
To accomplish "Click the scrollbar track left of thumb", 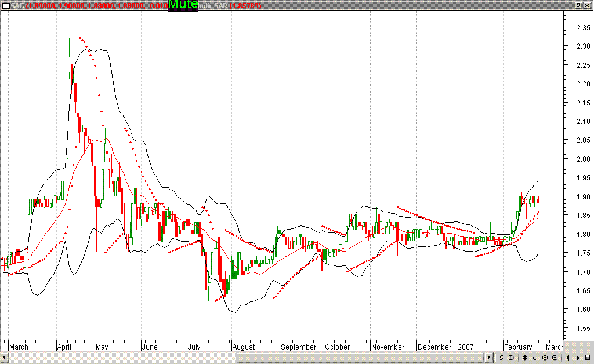I will click(123, 357).
